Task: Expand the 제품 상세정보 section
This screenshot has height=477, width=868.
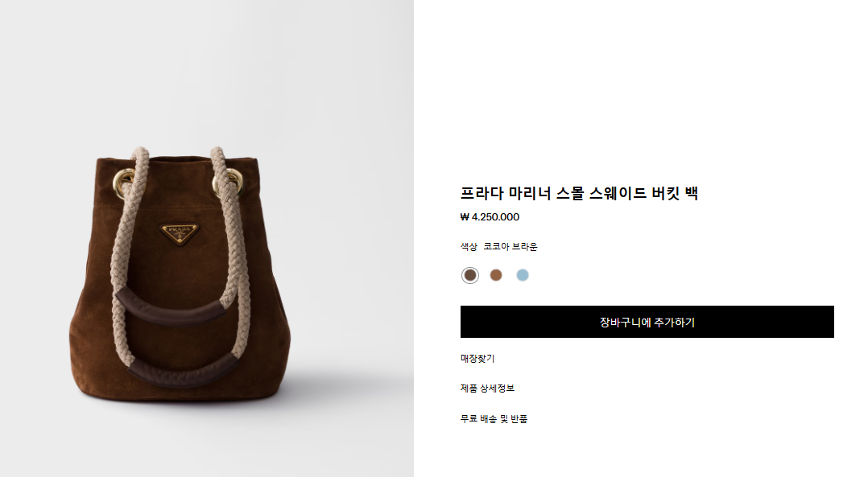Action: 487,389
